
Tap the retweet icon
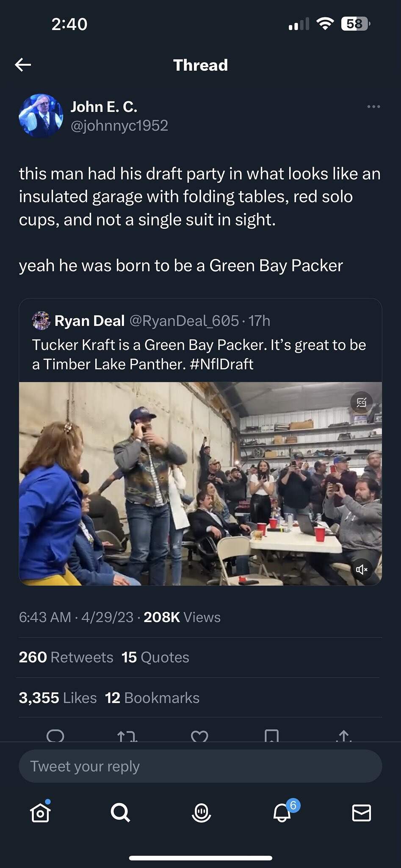pyautogui.click(x=127, y=736)
